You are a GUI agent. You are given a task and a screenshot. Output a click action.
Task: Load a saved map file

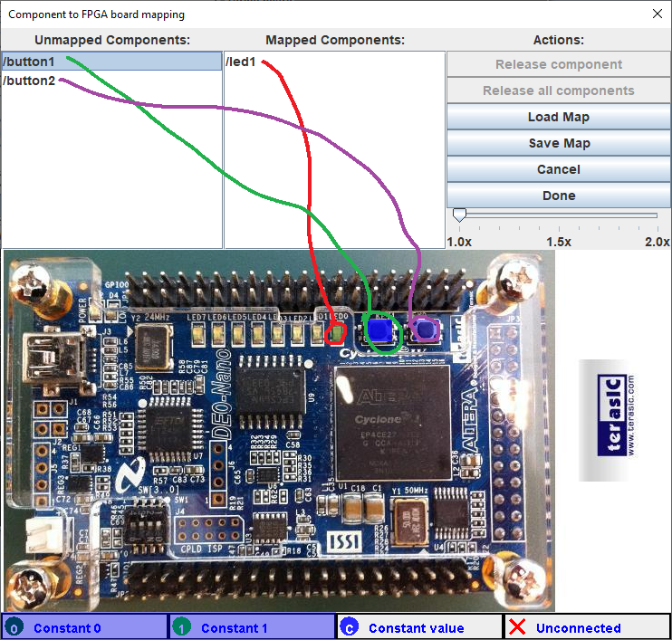[x=559, y=117]
